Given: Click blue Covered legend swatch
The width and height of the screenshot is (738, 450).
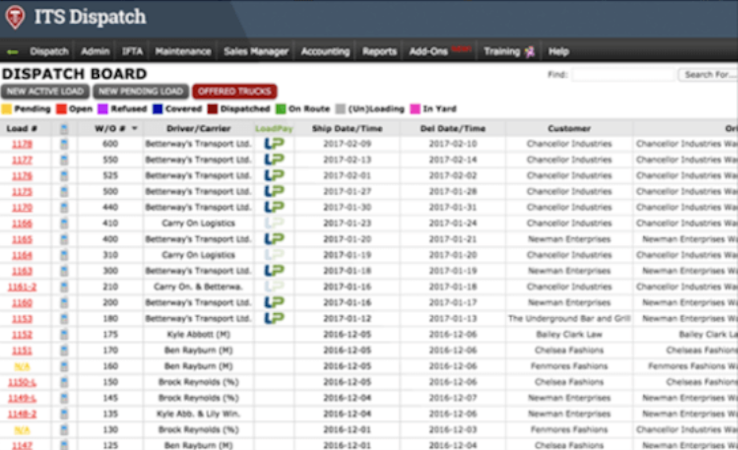Looking at the screenshot, I should coord(158,109).
